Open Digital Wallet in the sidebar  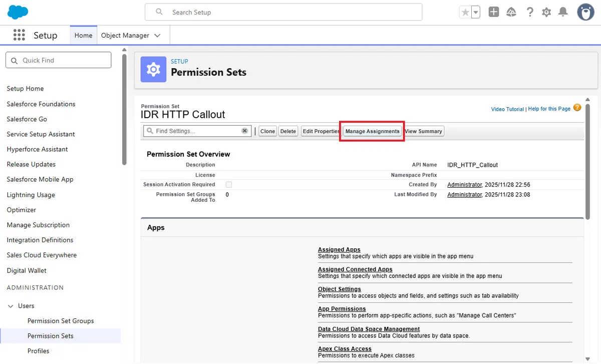(27, 270)
